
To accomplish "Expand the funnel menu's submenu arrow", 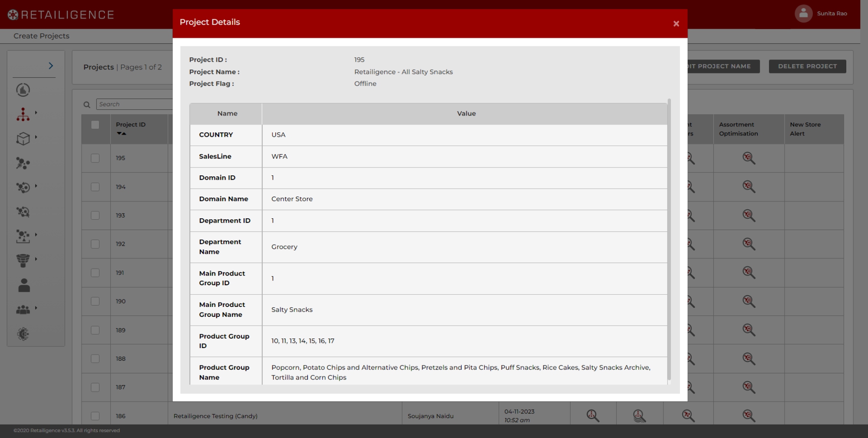I will point(36,259).
